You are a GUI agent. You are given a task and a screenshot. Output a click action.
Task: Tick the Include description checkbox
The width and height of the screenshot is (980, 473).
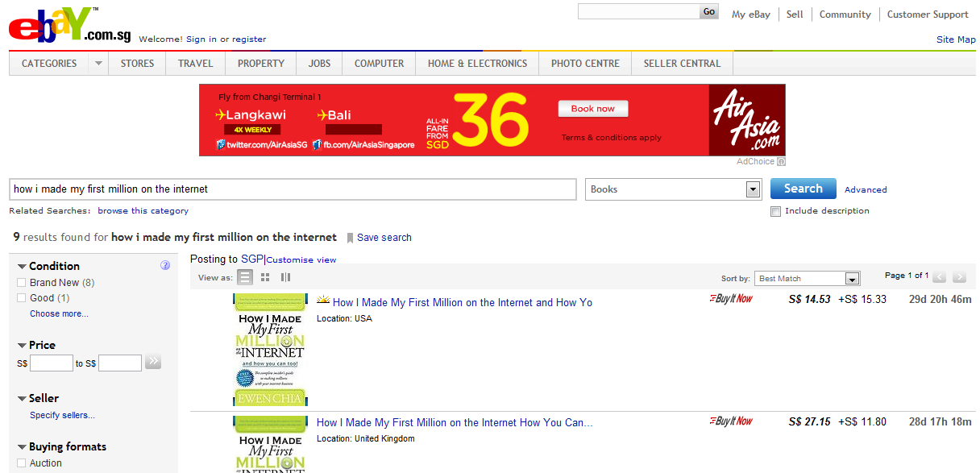(x=775, y=211)
